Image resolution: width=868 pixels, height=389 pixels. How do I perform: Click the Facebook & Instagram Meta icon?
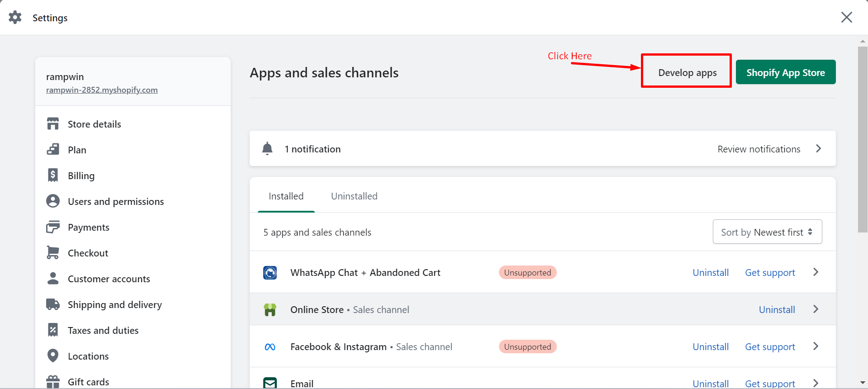coord(270,347)
